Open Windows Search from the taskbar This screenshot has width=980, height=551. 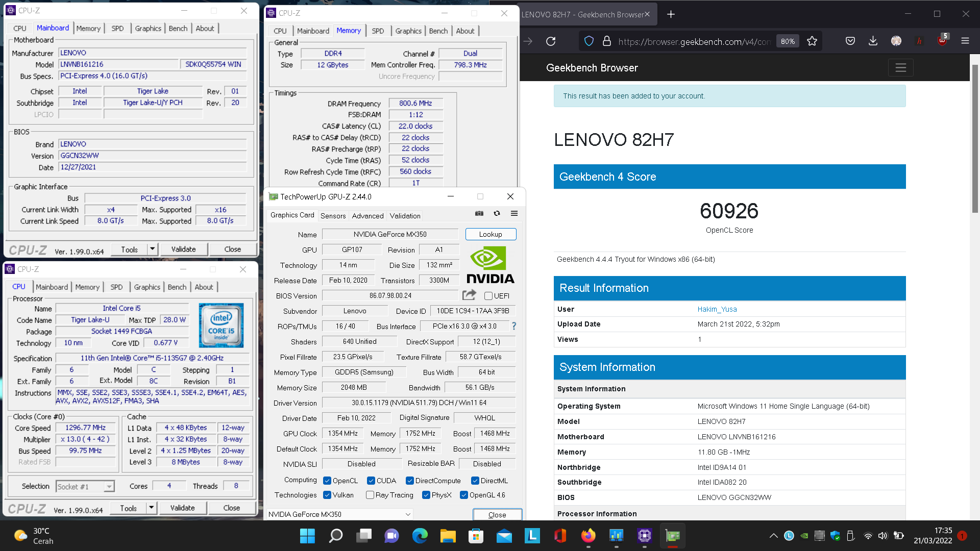click(336, 536)
